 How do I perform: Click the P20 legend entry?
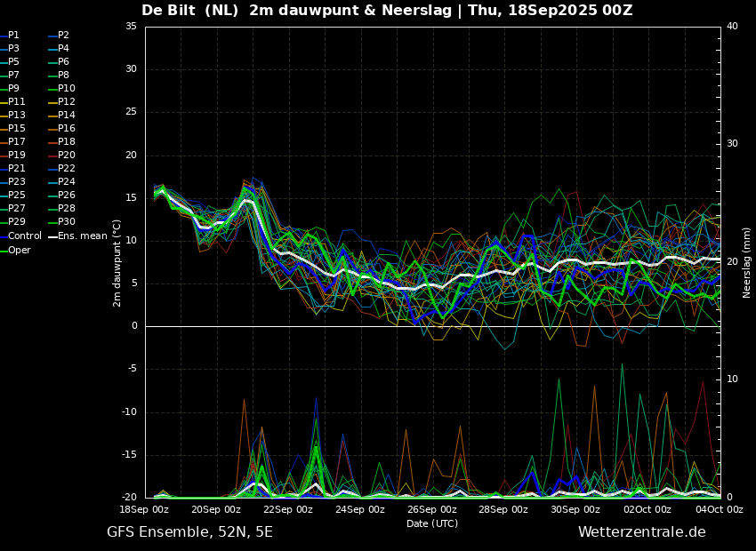pos(61,156)
